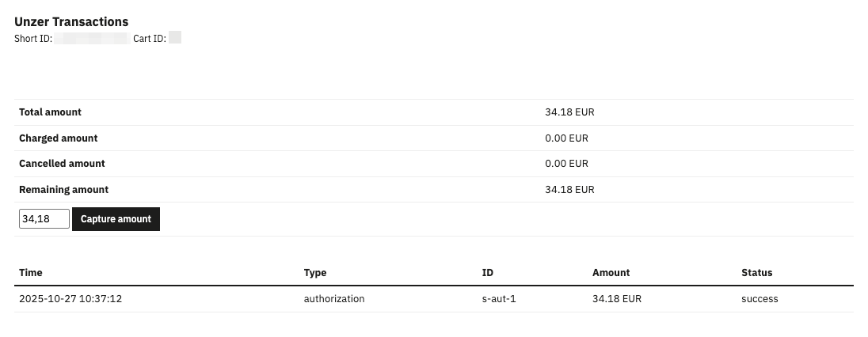The width and height of the screenshot is (868, 337).
Task: Click the Cart ID label
Action: tap(149, 38)
